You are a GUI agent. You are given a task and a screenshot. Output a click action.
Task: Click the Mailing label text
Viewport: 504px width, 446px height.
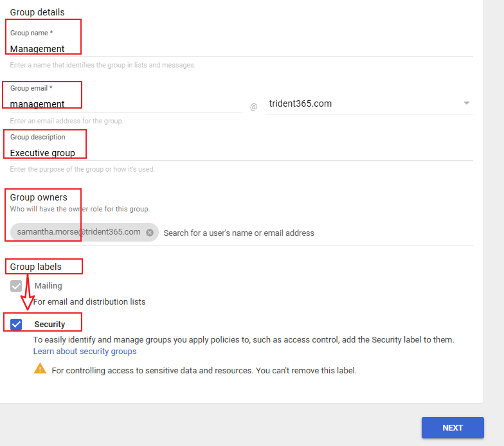click(48, 286)
